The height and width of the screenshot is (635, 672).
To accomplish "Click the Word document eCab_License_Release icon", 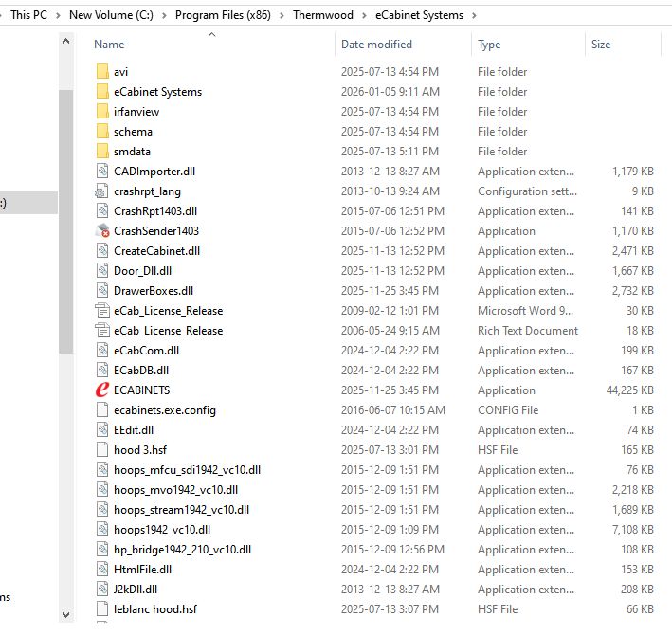I will click(x=103, y=311).
